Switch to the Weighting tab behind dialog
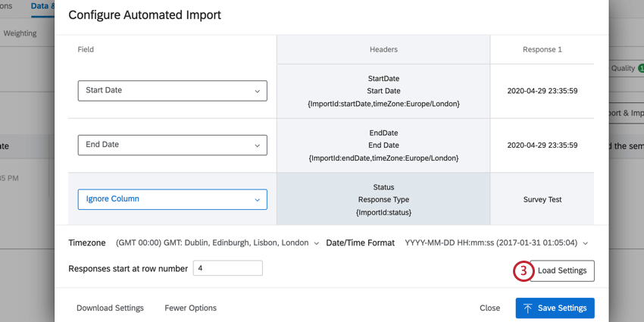644x322 pixels. pos(19,33)
